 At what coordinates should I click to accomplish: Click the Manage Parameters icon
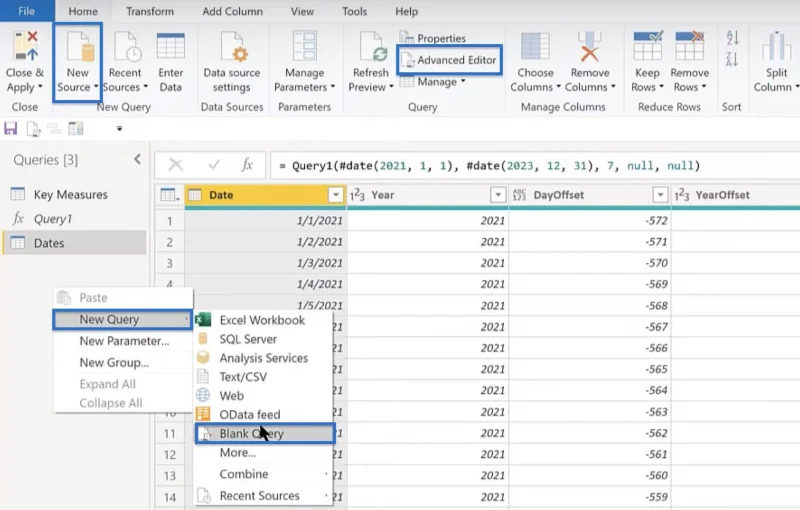point(305,46)
